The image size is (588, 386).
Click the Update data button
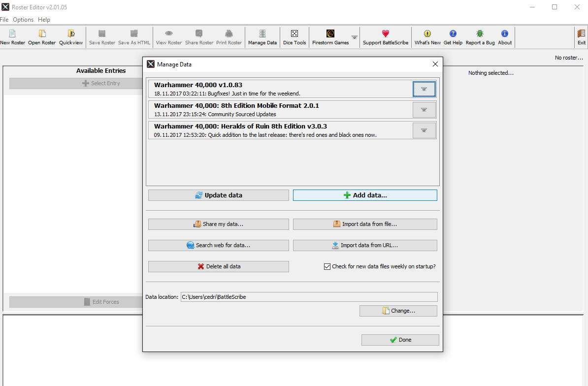pos(219,195)
